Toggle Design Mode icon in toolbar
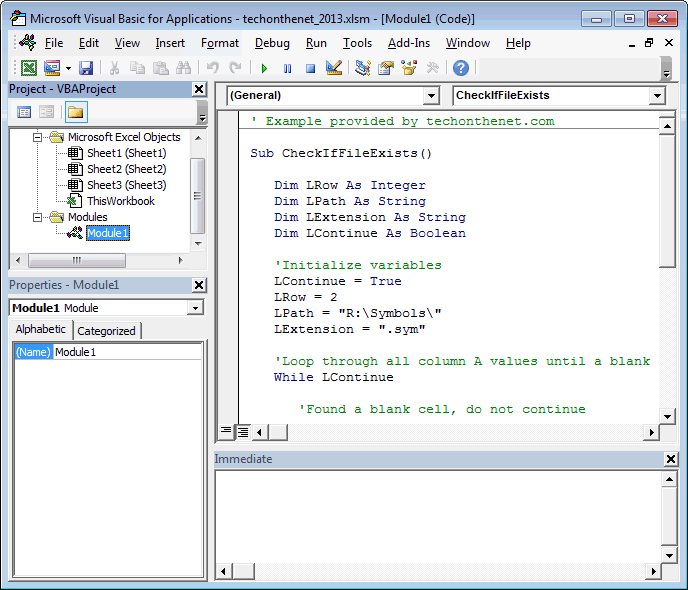The width and height of the screenshot is (688, 590). (334, 68)
